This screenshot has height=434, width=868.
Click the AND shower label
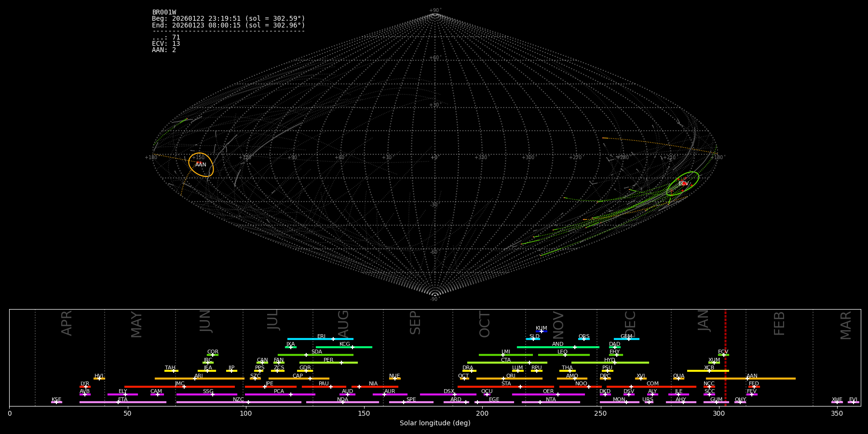tap(557, 344)
